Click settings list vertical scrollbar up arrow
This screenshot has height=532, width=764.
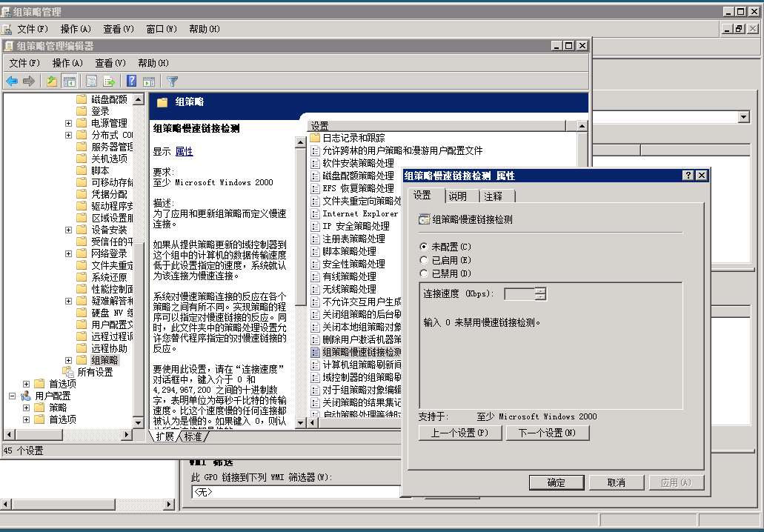[x=582, y=126]
